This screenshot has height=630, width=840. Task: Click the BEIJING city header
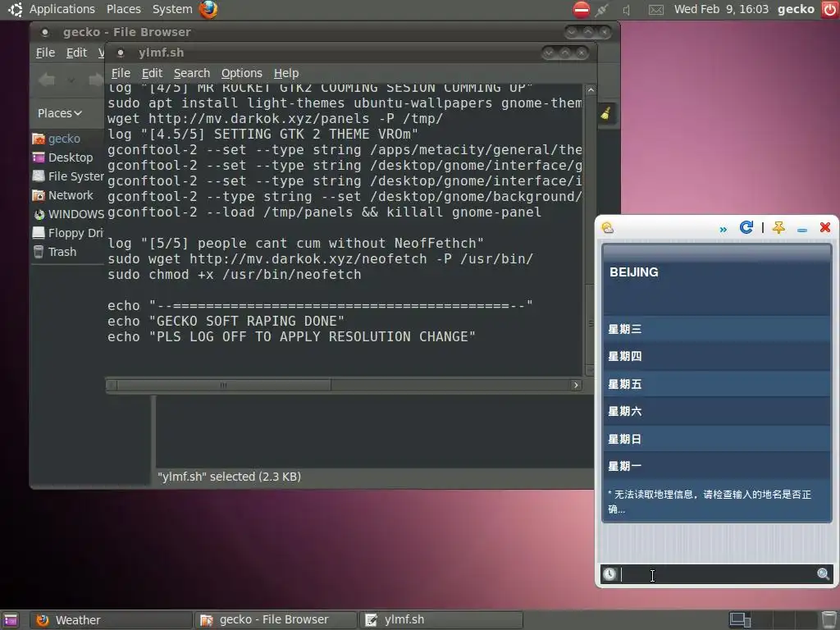pyautogui.click(x=634, y=272)
